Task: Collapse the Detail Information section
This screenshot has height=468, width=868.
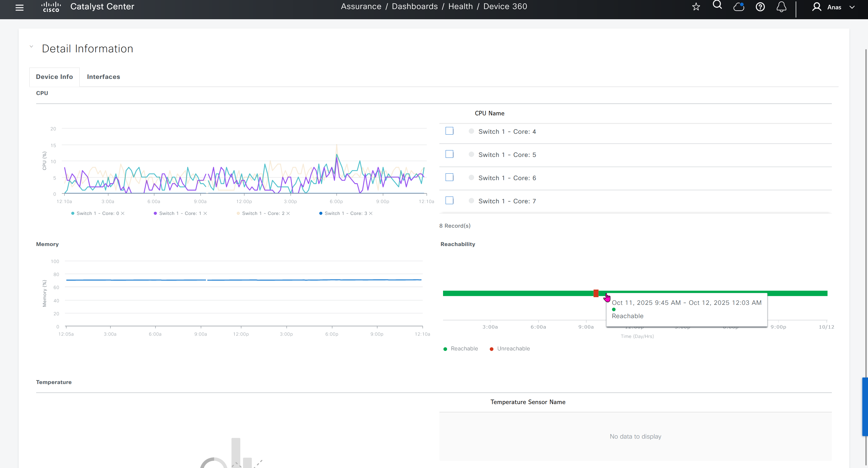Action: coord(31,47)
